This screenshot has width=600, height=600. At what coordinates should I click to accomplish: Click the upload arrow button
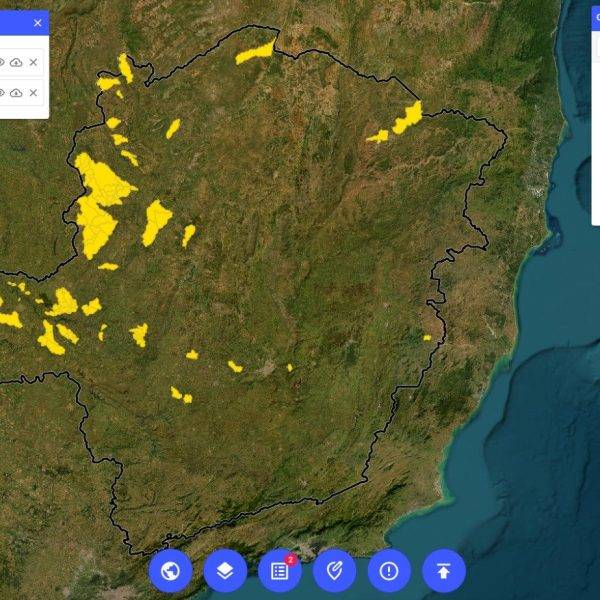pos(443,571)
